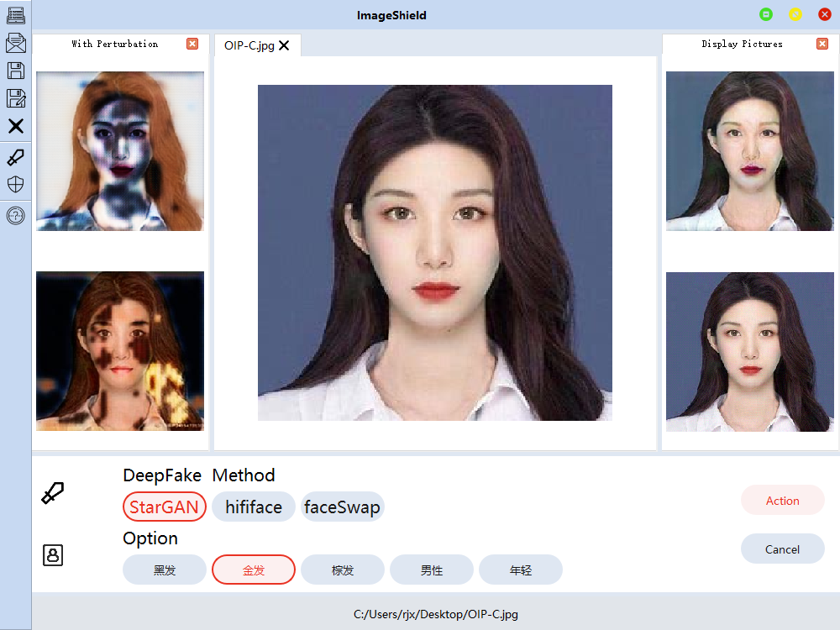The height and width of the screenshot is (630, 840).
Task: Close the OIP-C.jpg tab
Action: click(284, 46)
